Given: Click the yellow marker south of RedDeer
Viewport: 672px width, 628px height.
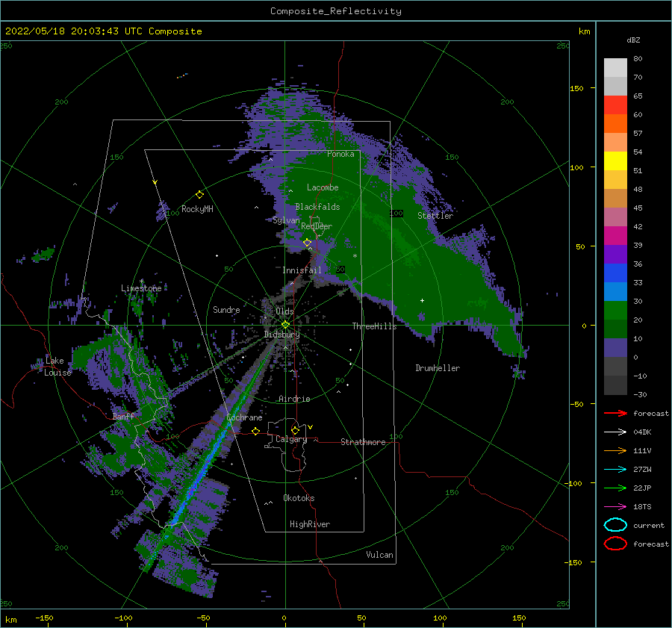Looking at the screenshot, I should click(x=307, y=243).
